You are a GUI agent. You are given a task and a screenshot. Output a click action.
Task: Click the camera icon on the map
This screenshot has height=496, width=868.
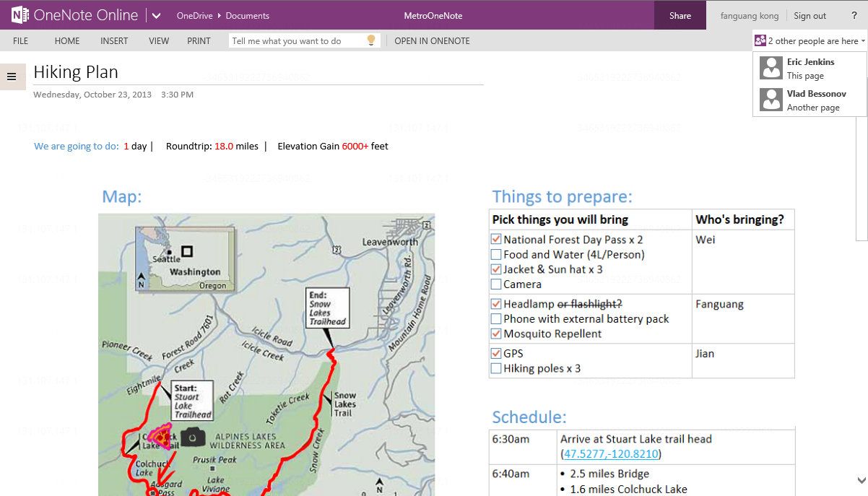point(194,437)
